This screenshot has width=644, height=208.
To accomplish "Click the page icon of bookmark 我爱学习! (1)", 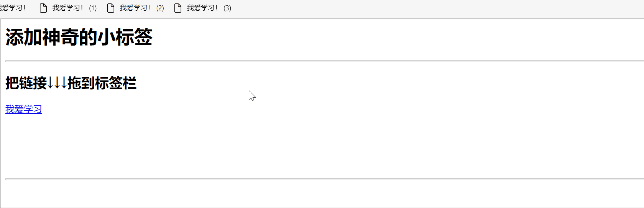I will point(43,8).
